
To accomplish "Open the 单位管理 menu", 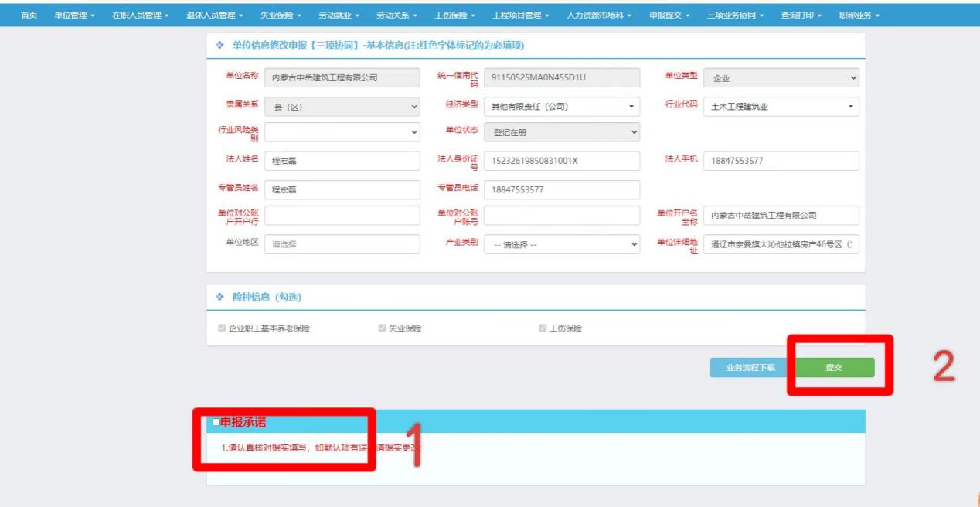I will [74, 15].
